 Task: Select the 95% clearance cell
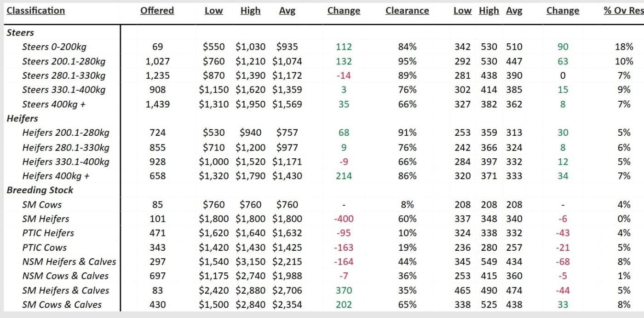tap(407, 61)
